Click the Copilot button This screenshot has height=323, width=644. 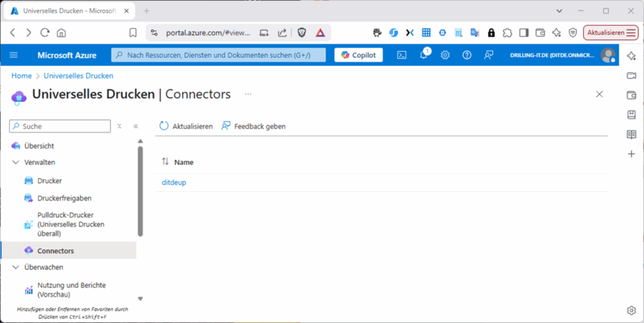pos(358,55)
